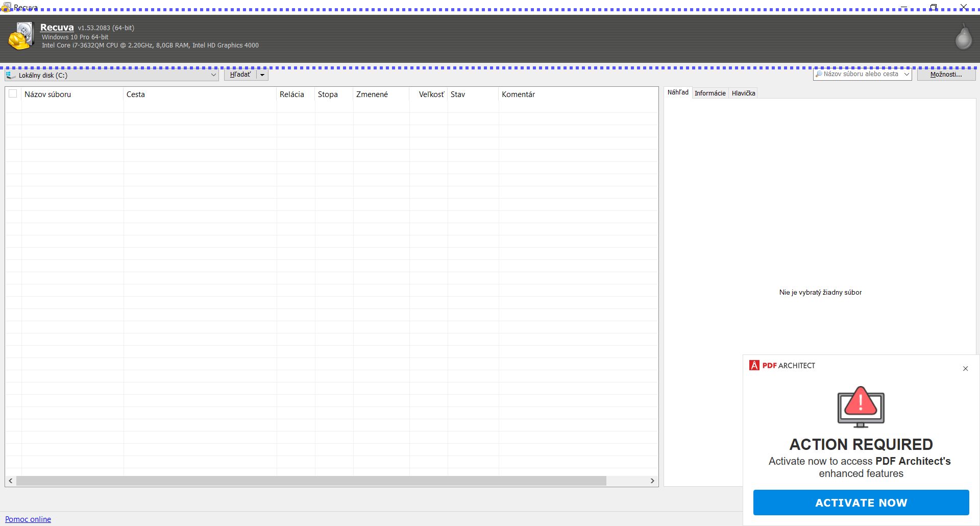This screenshot has width=980, height=526.
Task: Start scan with the Hľadať button
Action: pos(240,75)
